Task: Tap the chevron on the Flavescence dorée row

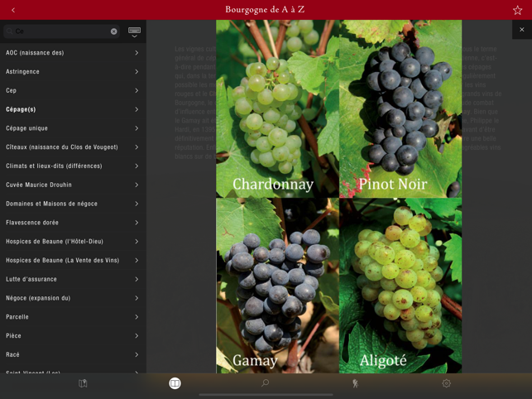Action: pyautogui.click(x=137, y=223)
